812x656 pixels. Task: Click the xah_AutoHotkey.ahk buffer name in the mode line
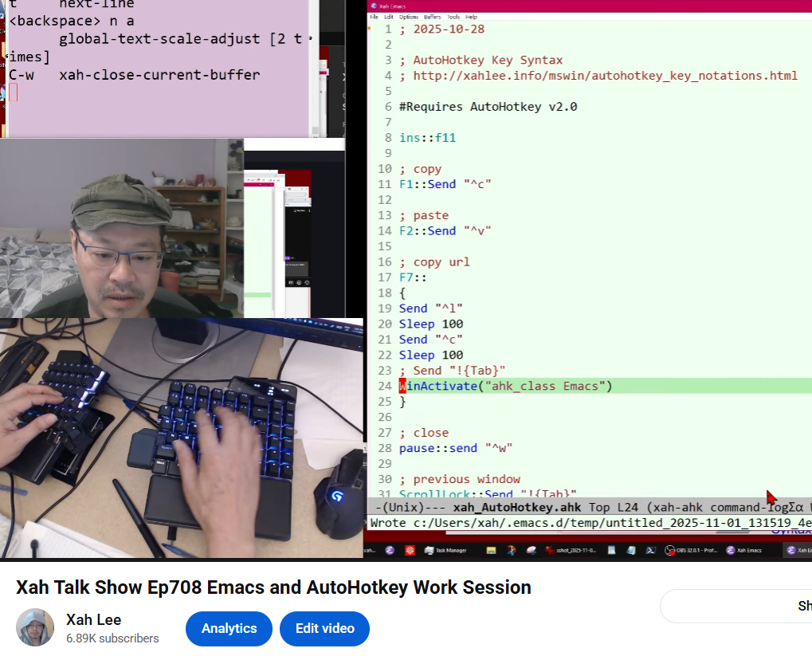click(x=517, y=508)
